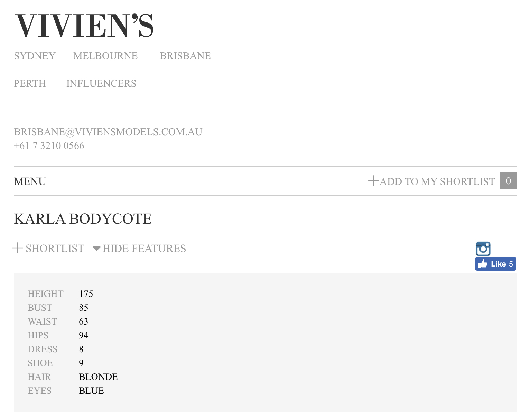Go to the SYDNEY page
This screenshot has height=420, width=531.
coord(35,56)
